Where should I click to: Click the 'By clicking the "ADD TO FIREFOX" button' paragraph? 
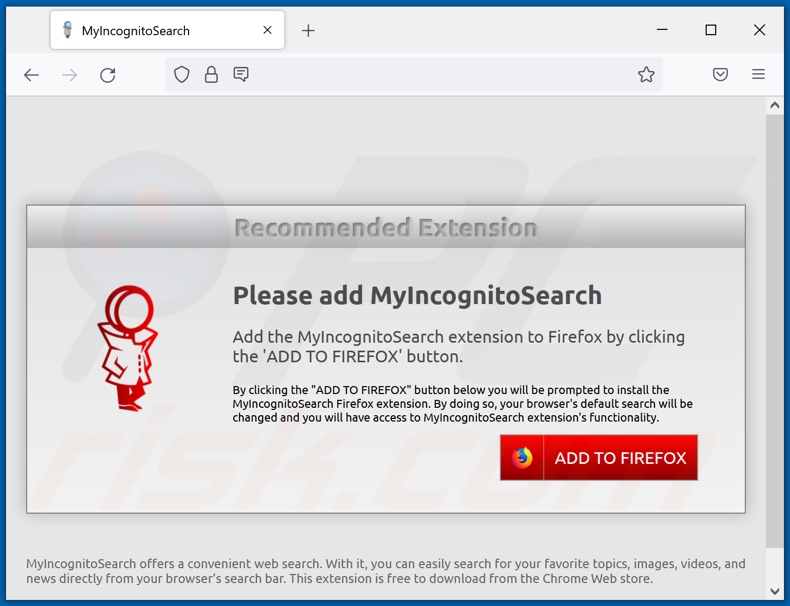[x=463, y=403]
